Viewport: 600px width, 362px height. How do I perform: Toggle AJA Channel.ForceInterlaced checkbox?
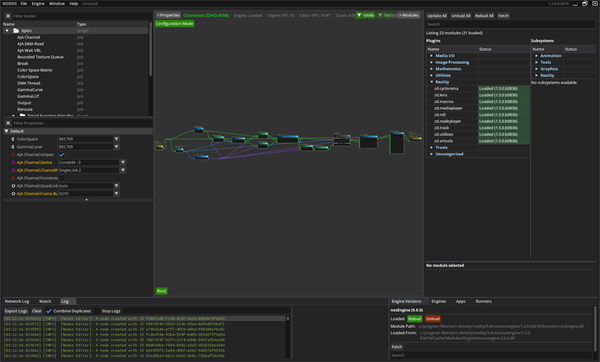[x=62, y=178]
